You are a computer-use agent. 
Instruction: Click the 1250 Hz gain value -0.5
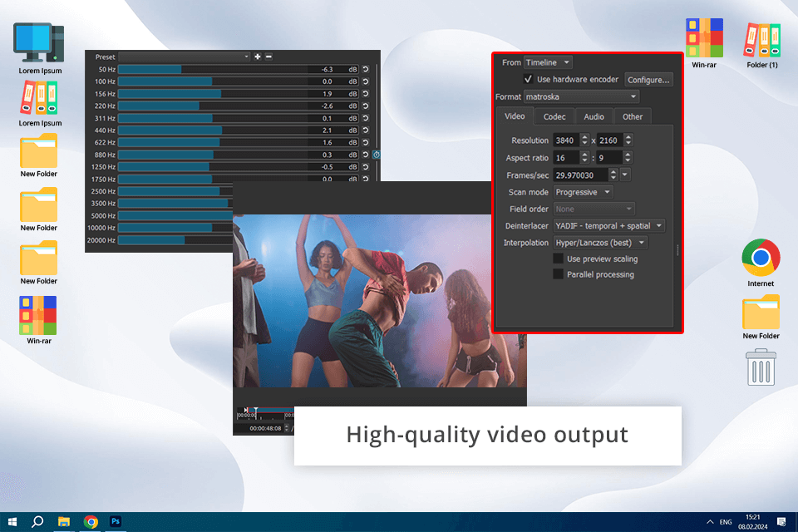coord(328,167)
